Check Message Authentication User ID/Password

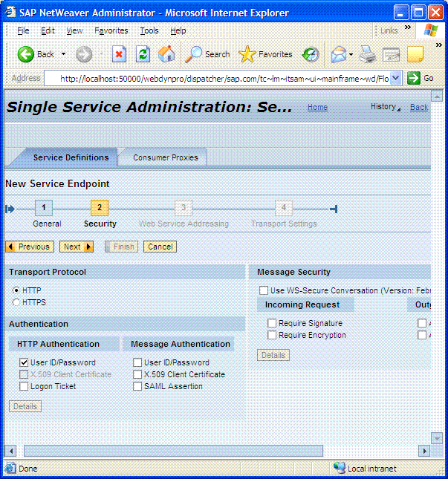pos(137,362)
